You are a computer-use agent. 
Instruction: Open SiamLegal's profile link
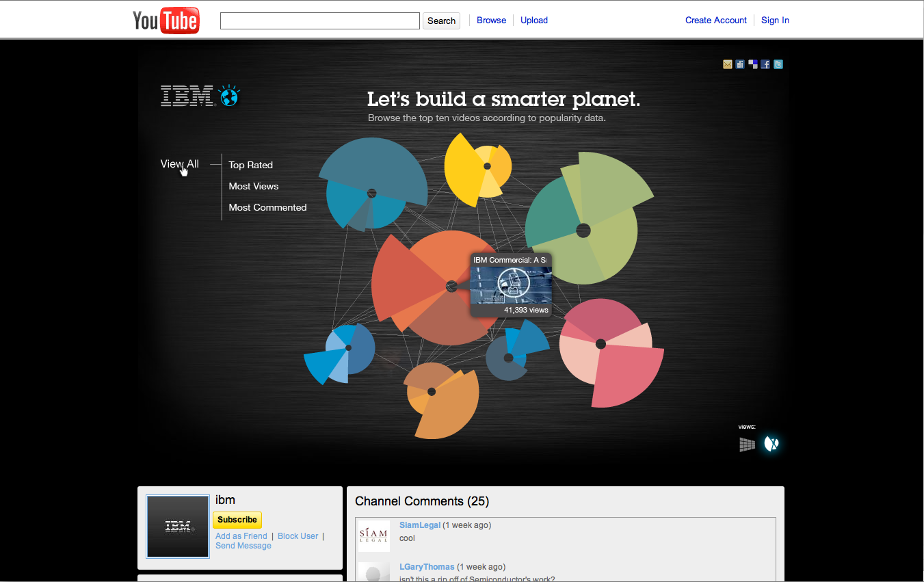(420, 525)
